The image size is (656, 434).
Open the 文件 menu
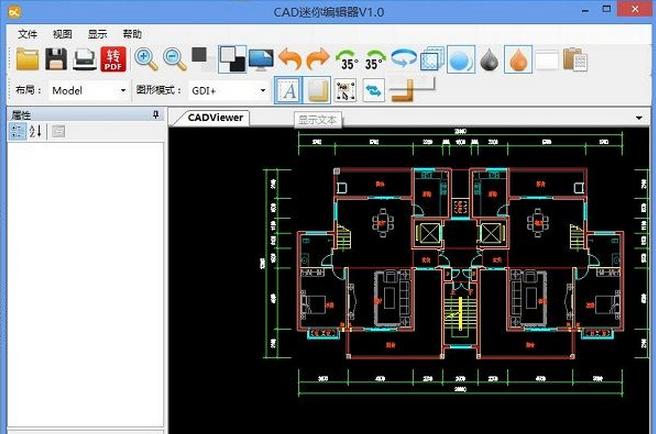(27, 34)
